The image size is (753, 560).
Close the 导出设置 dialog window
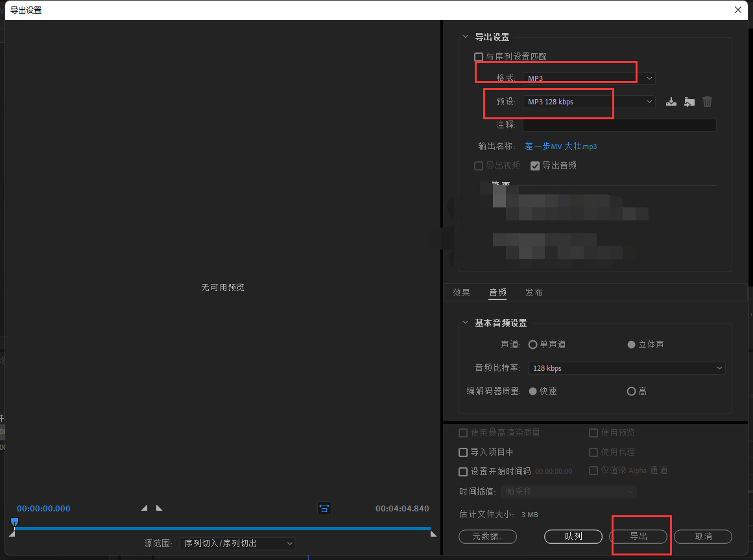tap(737, 10)
